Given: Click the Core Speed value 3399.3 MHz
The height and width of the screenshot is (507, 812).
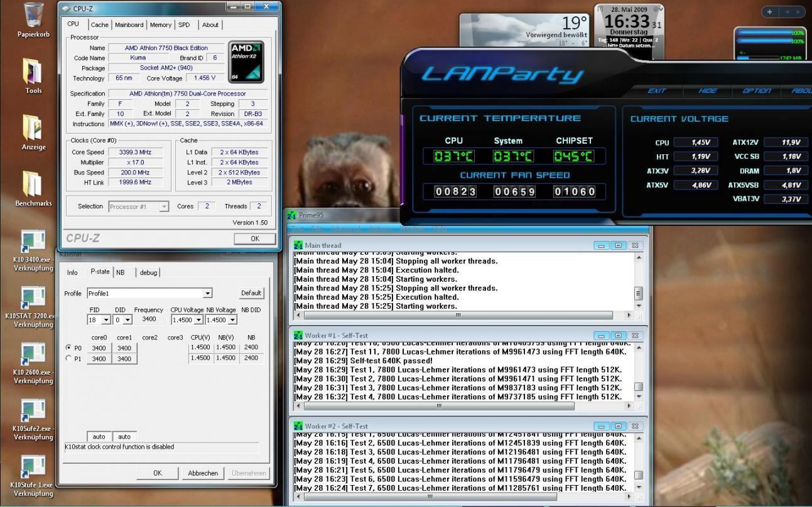Looking at the screenshot, I should 134,152.
